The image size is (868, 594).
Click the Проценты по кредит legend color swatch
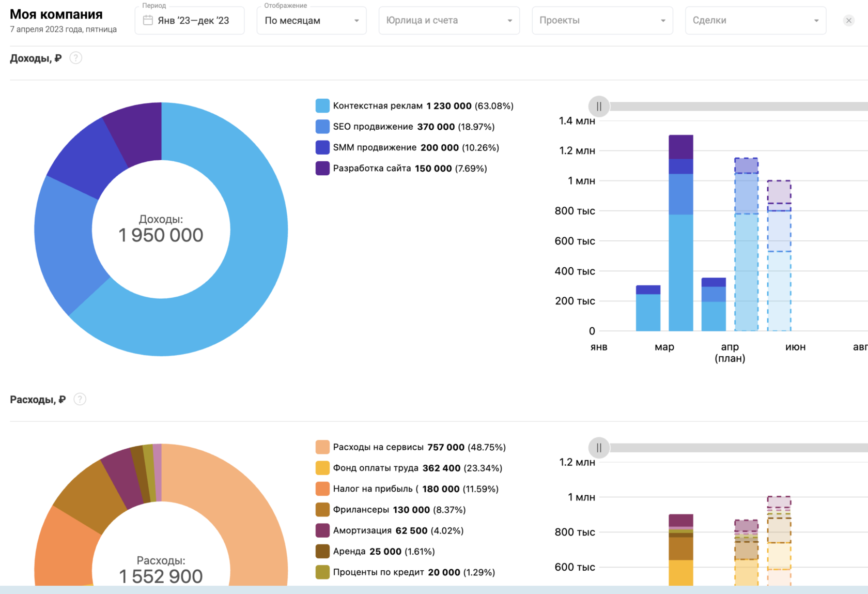point(322,572)
